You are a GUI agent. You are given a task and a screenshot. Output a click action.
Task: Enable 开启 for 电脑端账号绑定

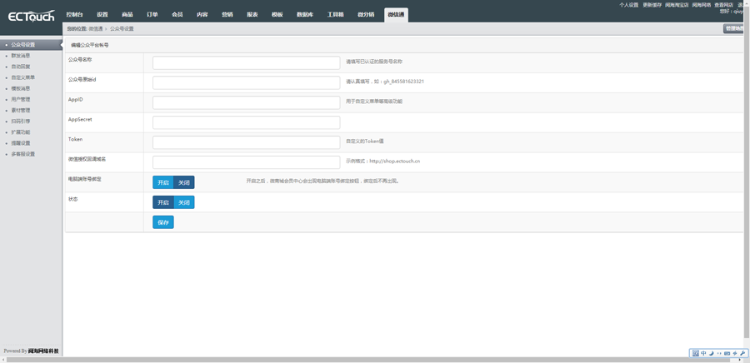coord(163,182)
